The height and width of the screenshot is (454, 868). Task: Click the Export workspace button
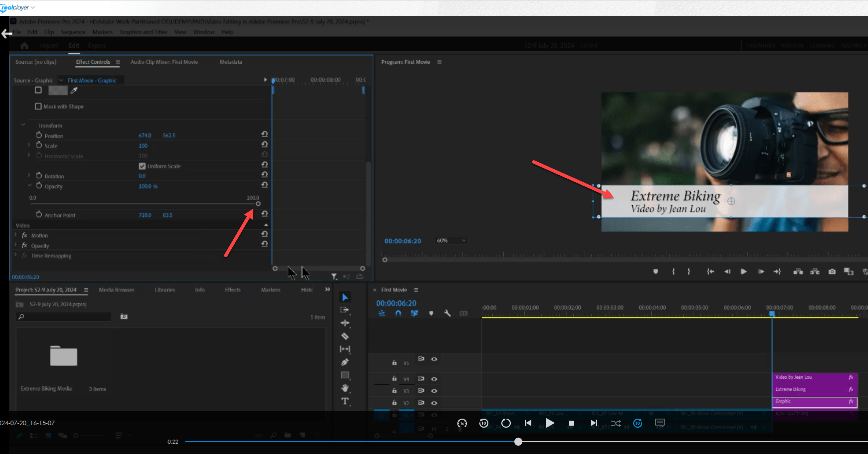[x=97, y=46]
